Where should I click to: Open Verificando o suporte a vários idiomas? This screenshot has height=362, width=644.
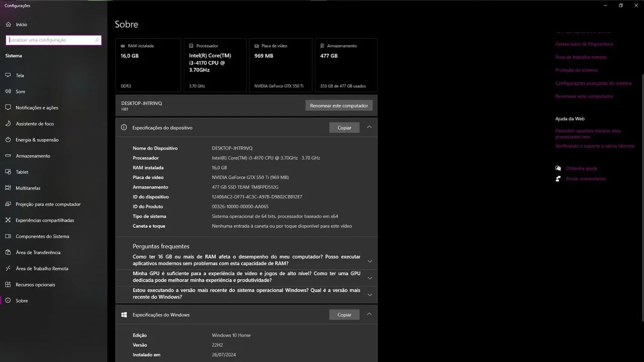595,146
